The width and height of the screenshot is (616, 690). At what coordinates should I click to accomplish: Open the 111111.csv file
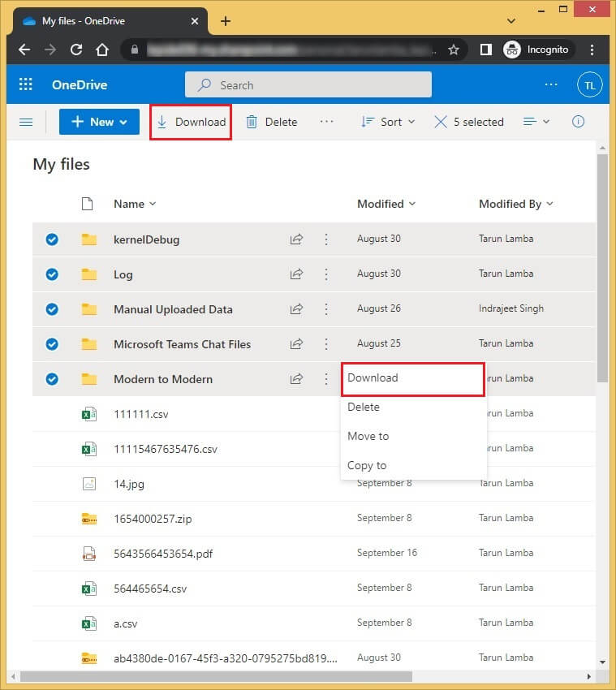[140, 414]
